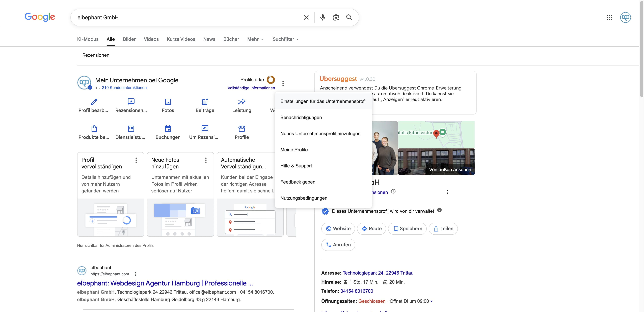Open the Fotos image icon

point(168,102)
